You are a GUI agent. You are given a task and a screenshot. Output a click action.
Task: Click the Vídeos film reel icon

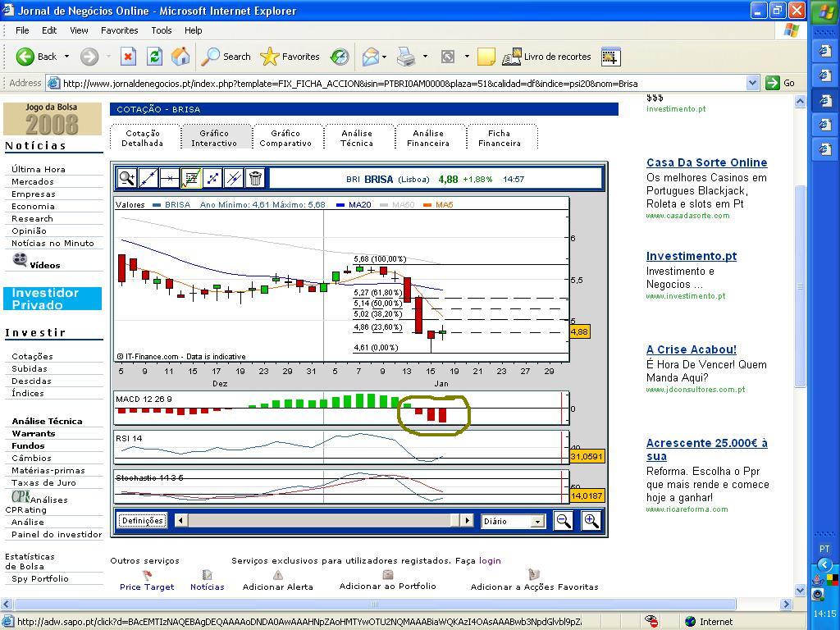[x=20, y=260]
